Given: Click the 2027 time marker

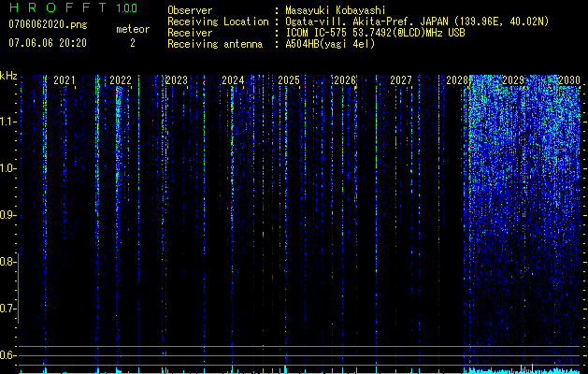Looking at the screenshot, I should [x=401, y=80].
